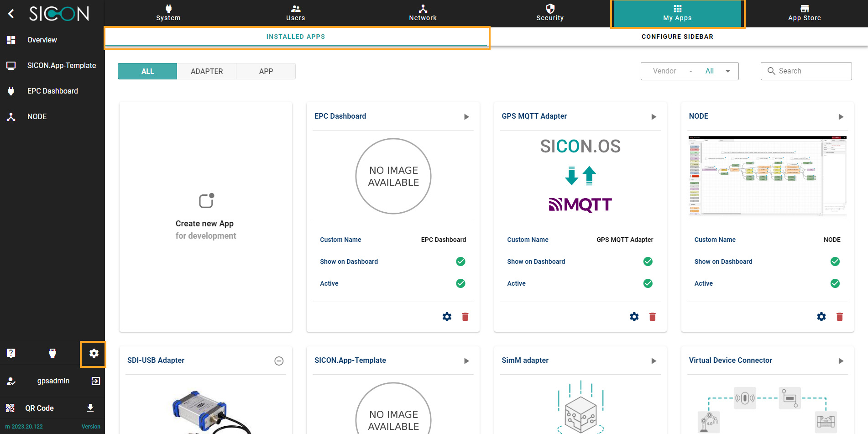
Task: Collapse sidebar with the back arrow
Action: point(11,14)
